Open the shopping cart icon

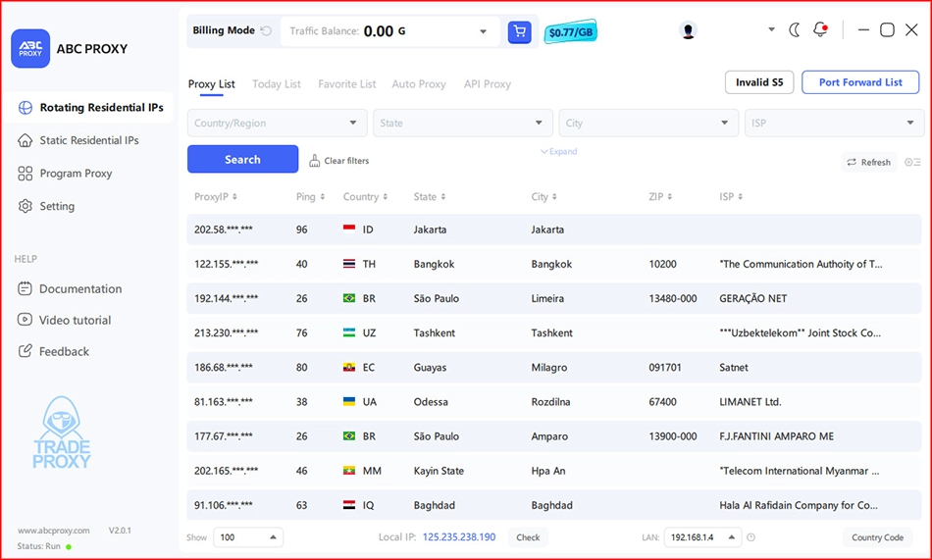pyautogui.click(x=520, y=31)
